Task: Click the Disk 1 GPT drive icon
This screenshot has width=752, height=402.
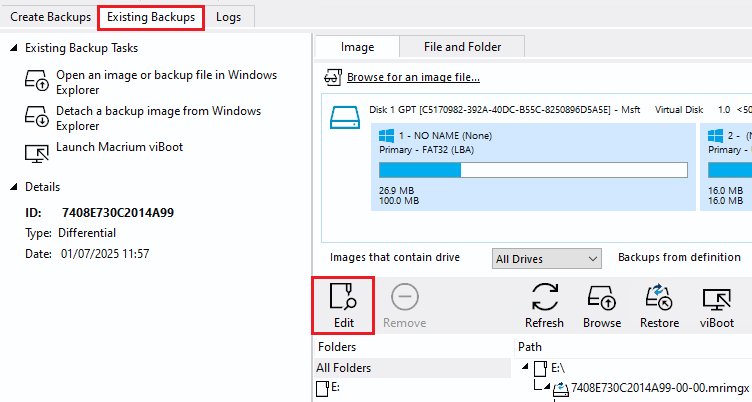Action: pyautogui.click(x=345, y=118)
